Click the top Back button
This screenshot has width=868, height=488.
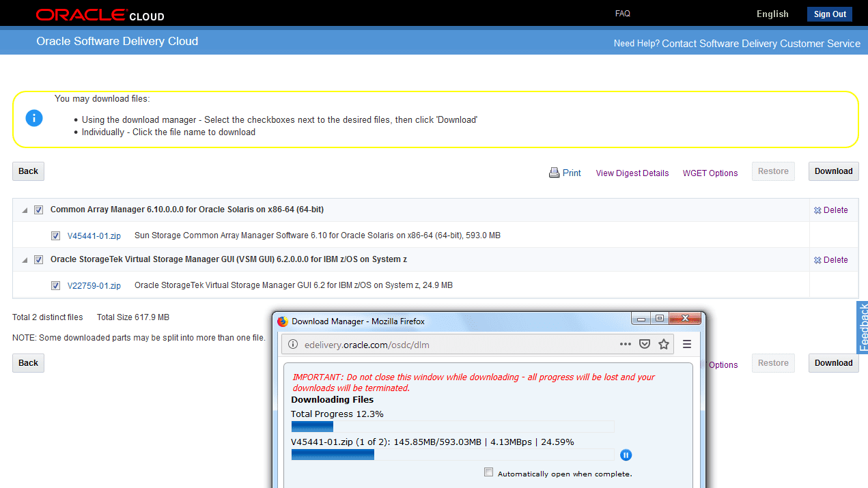pos(28,171)
